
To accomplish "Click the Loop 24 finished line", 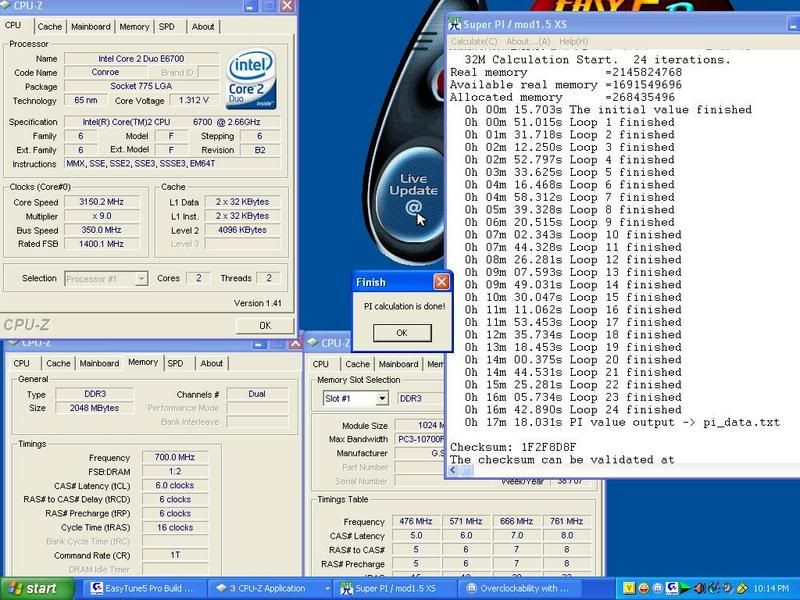I will [x=572, y=410].
